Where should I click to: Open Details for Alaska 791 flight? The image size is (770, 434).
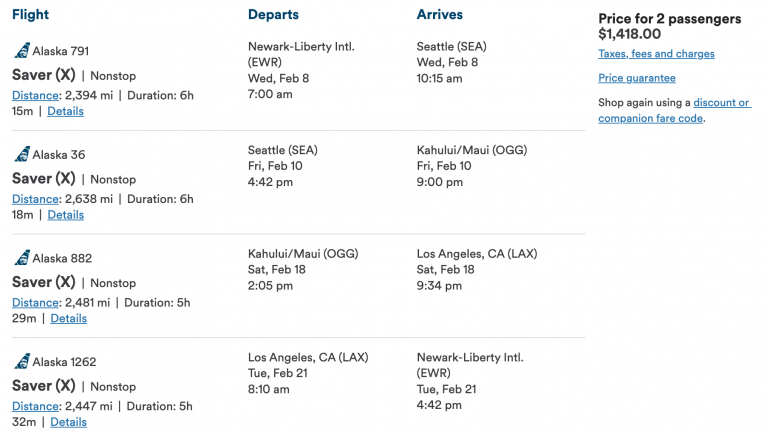tap(65, 111)
